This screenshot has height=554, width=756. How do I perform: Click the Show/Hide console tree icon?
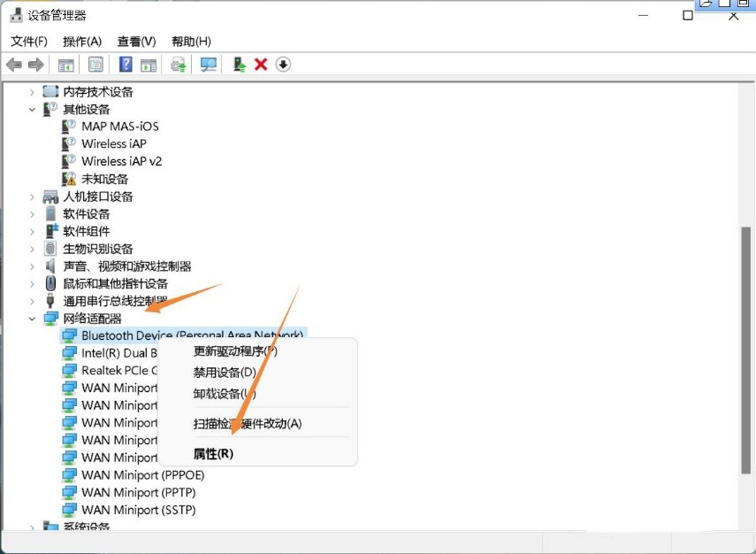(65, 64)
